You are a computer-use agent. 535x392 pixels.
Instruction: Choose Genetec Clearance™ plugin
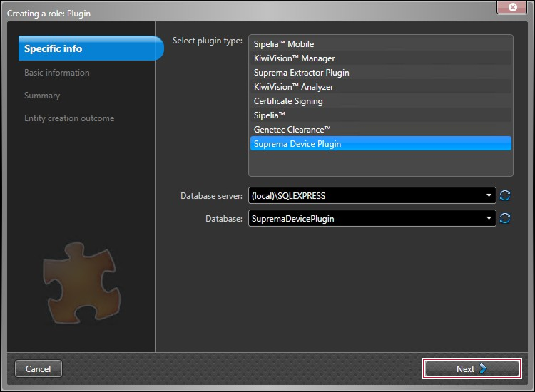tap(292, 130)
